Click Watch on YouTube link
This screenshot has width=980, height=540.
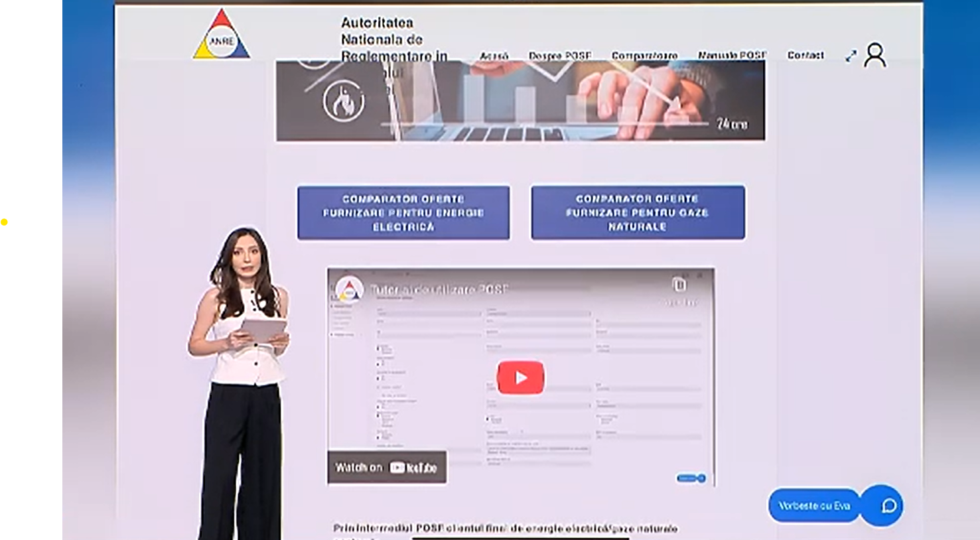click(x=386, y=468)
